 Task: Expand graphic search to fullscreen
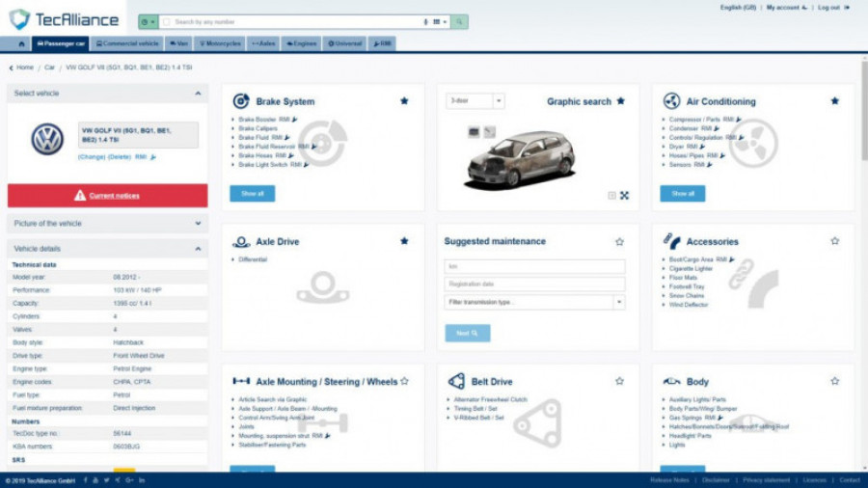pyautogui.click(x=624, y=196)
